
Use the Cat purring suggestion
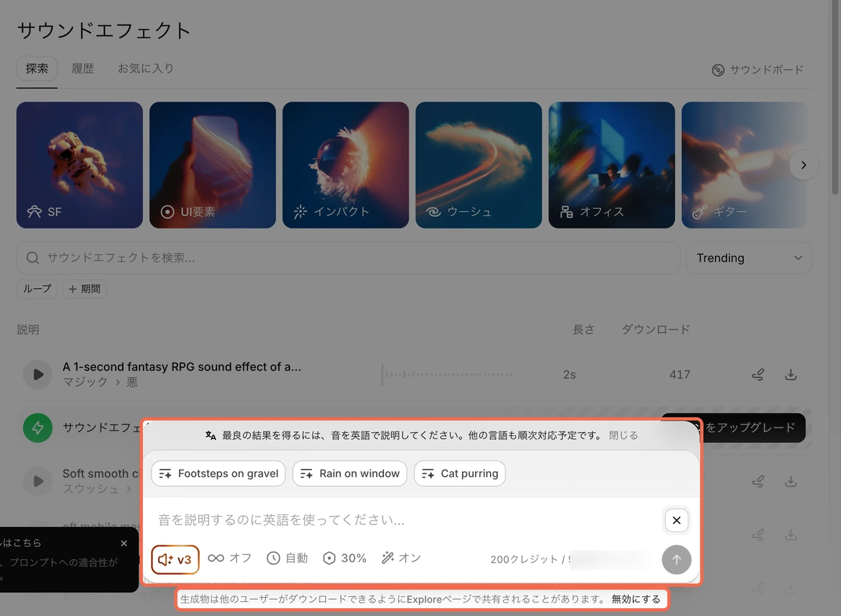tap(460, 474)
